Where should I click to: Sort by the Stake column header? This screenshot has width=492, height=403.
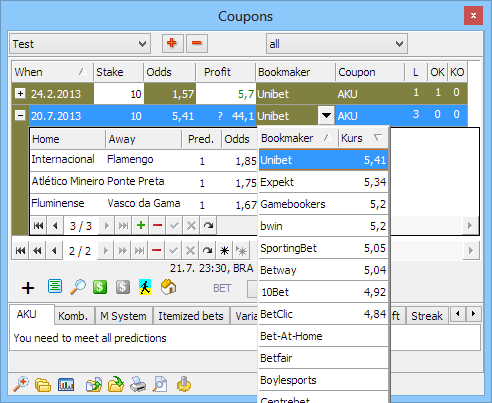click(119, 72)
